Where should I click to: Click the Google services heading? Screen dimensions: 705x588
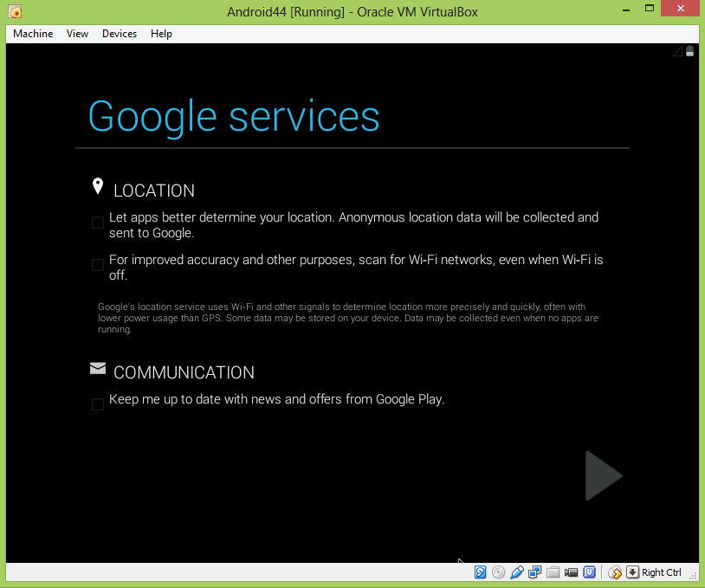click(x=234, y=117)
